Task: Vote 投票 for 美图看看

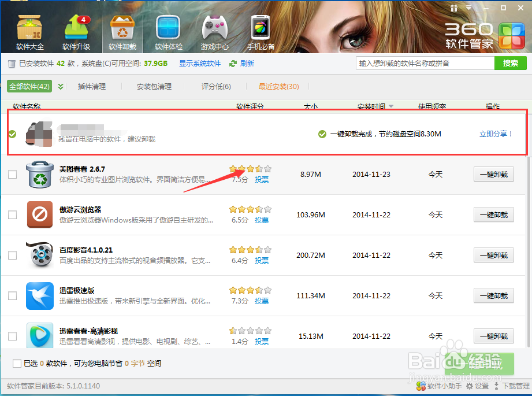Action: click(262, 180)
